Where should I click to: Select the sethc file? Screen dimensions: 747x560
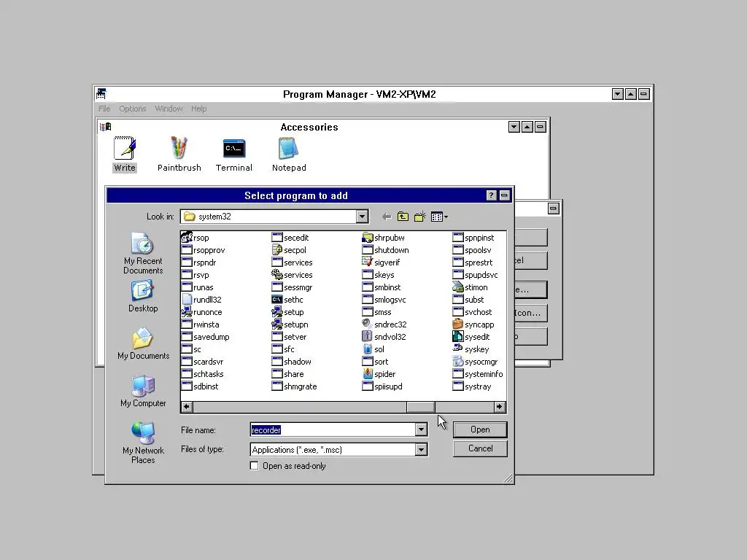click(x=287, y=299)
